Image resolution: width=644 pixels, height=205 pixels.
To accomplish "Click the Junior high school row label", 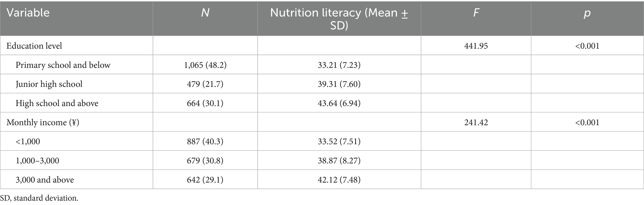I will 49,84.
